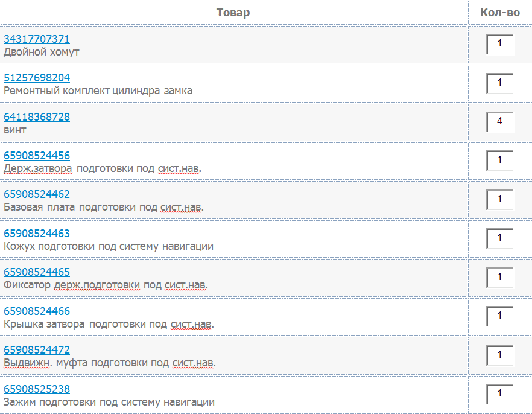The image size is (532, 414).
Task: Follow part link 65908525238
Action: click(x=37, y=389)
